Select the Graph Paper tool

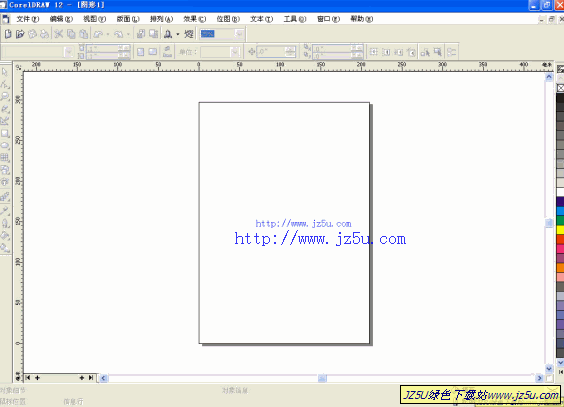[5, 157]
